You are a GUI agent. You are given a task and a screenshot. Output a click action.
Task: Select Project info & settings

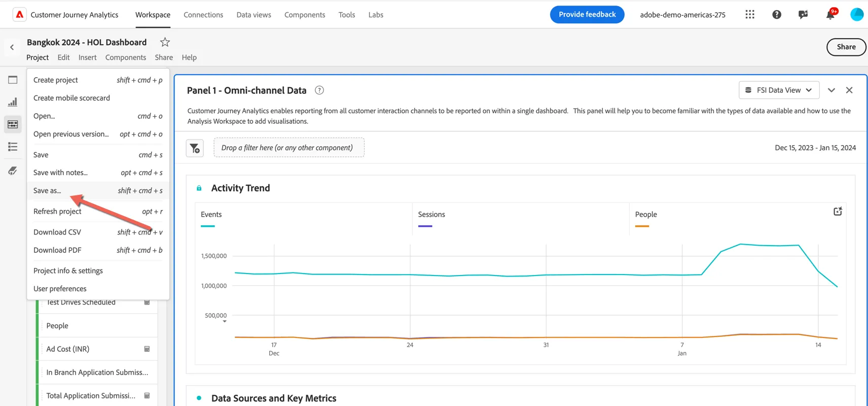pyautogui.click(x=98, y=271)
